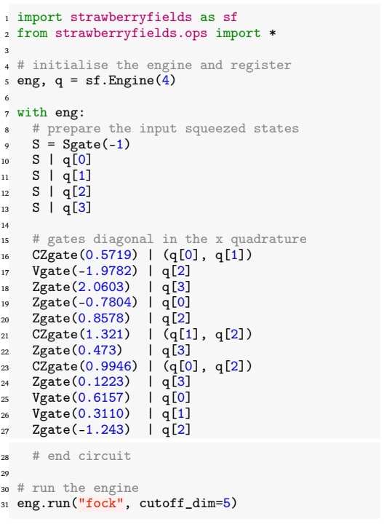The width and height of the screenshot is (392, 532).
Task: Click Zgate(0.473) text
Action: pos(77,350)
